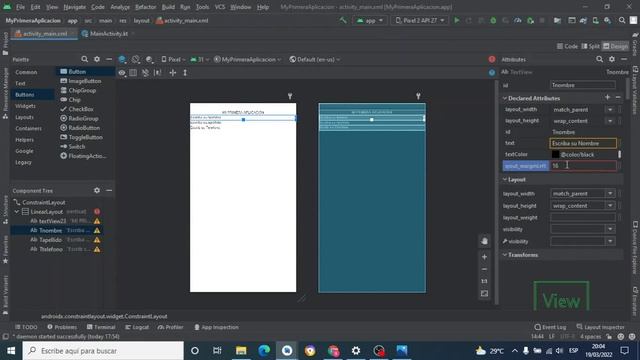Run the app with green play button
Screen dimensions: 640x360
click(457, 20)
